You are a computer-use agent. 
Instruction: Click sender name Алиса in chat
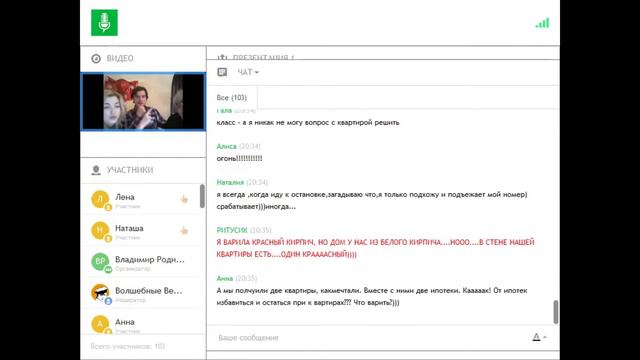pos(227,146)
